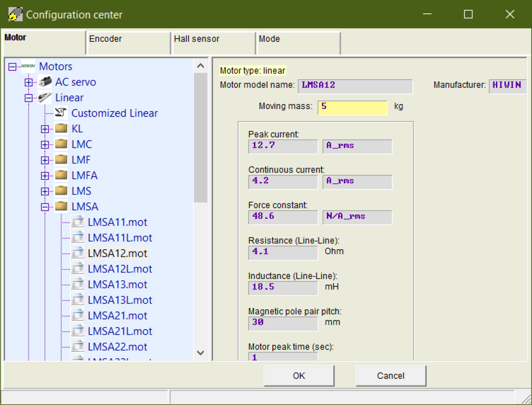This screenshot has height=405, width=532.
Task: Click the LMFA folder icon
Action: coord(61,176)
